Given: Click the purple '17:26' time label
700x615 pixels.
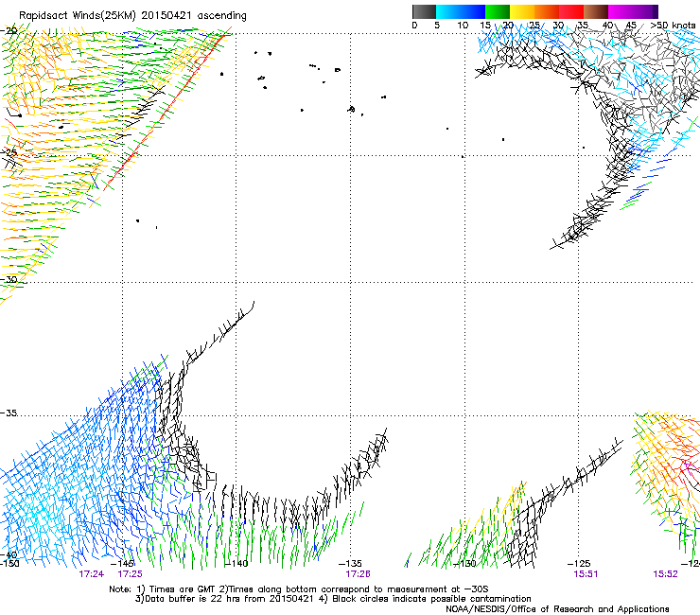Looking at the screenshot, I should (358, 574).
